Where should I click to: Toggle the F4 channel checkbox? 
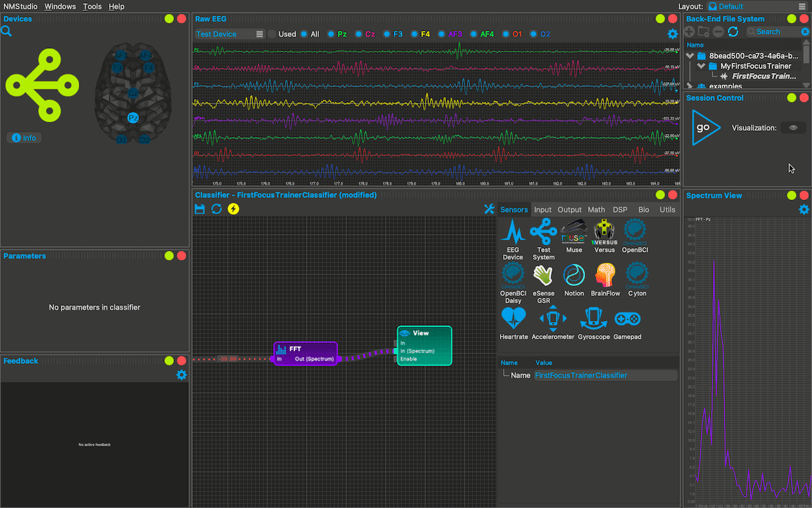tap(415, 34)
